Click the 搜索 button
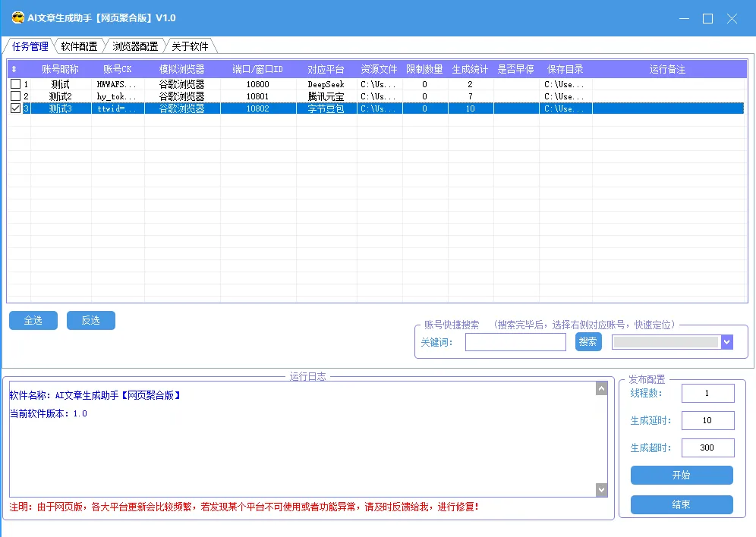This screenshot has height=537, width=756. [588, 342]
